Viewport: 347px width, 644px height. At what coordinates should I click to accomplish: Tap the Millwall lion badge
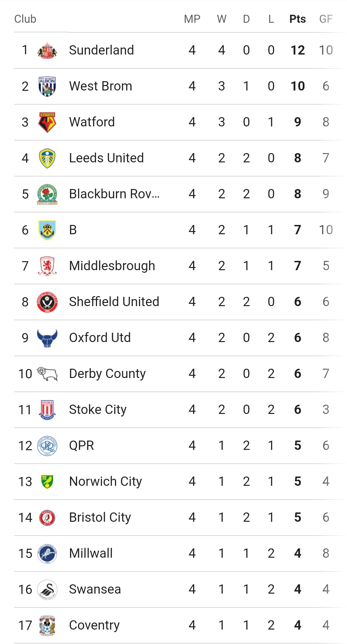click(x=47, y=554)
